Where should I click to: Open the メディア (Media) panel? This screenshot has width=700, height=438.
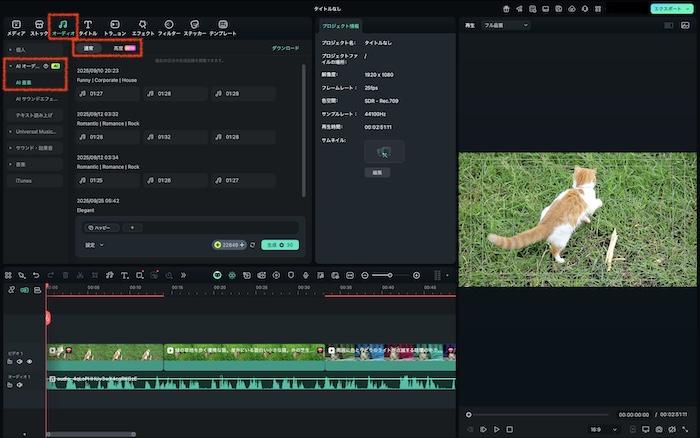(x=16, y=27)
